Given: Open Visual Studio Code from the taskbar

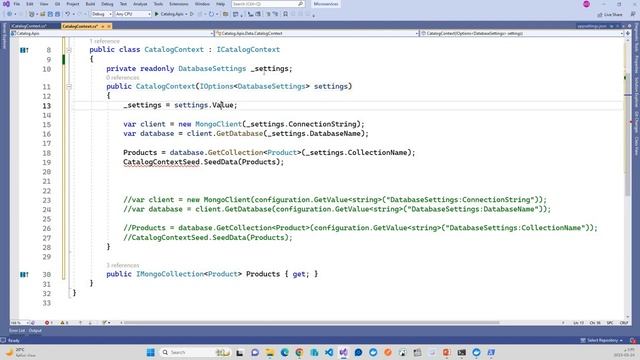Looking at the screenshot, I should tap(329, 352).
